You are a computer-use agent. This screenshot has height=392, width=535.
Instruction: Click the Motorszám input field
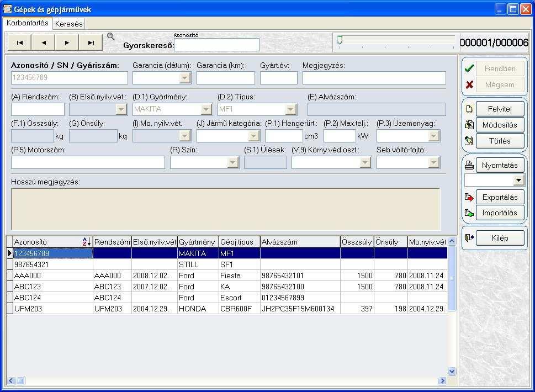pos(88,162)
